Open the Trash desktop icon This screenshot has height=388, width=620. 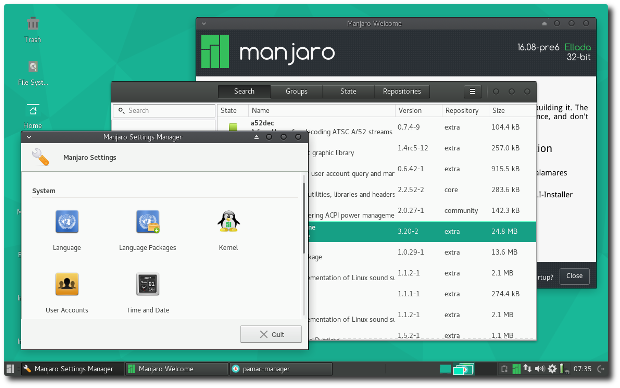[x=33, y=24]
